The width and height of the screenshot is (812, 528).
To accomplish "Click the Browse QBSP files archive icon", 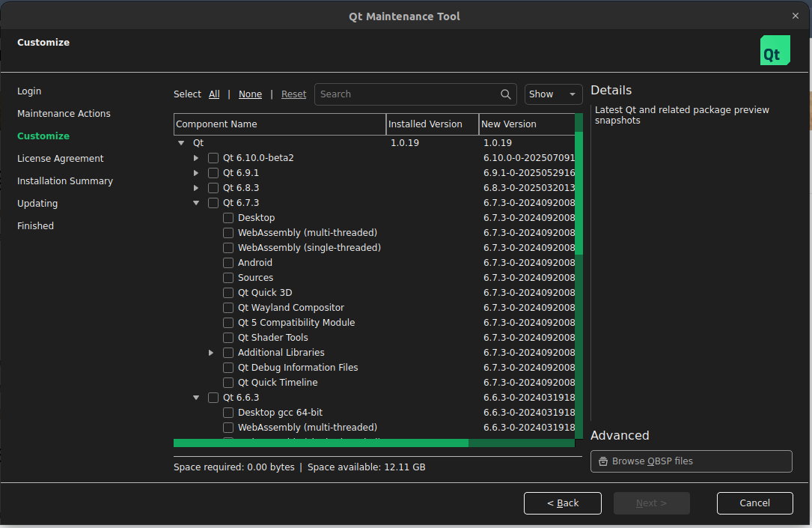I will [x=602, y=461].
